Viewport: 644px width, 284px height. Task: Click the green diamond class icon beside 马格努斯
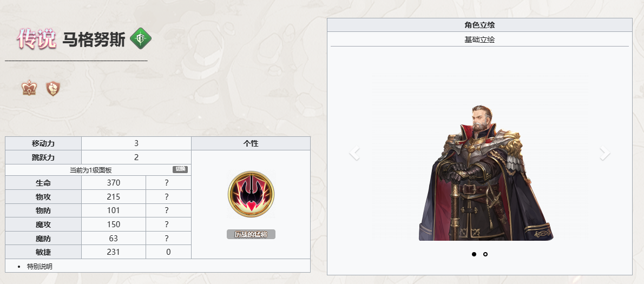141,38
